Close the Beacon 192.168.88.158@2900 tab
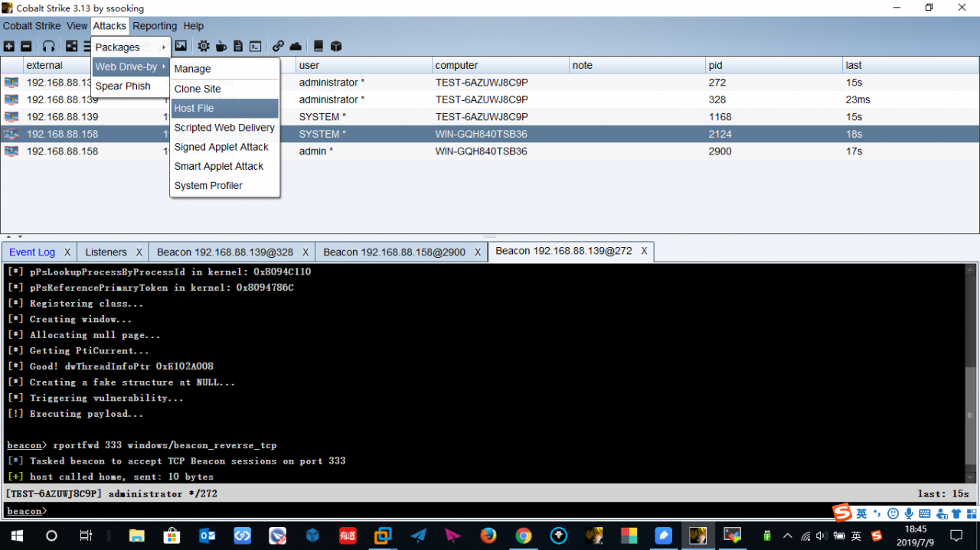This screenshot has height=550, width=980. click(478, 252)
